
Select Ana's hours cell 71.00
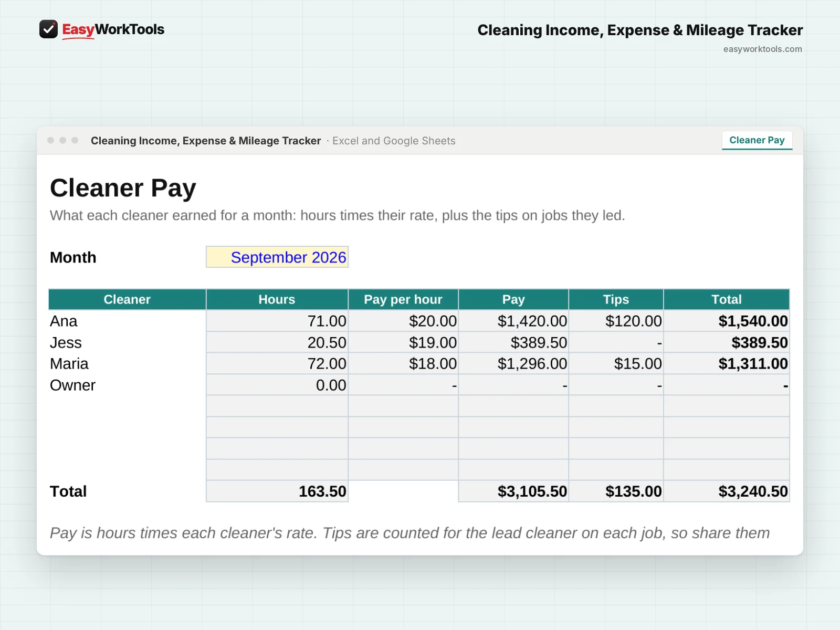(x=277, y=321)
